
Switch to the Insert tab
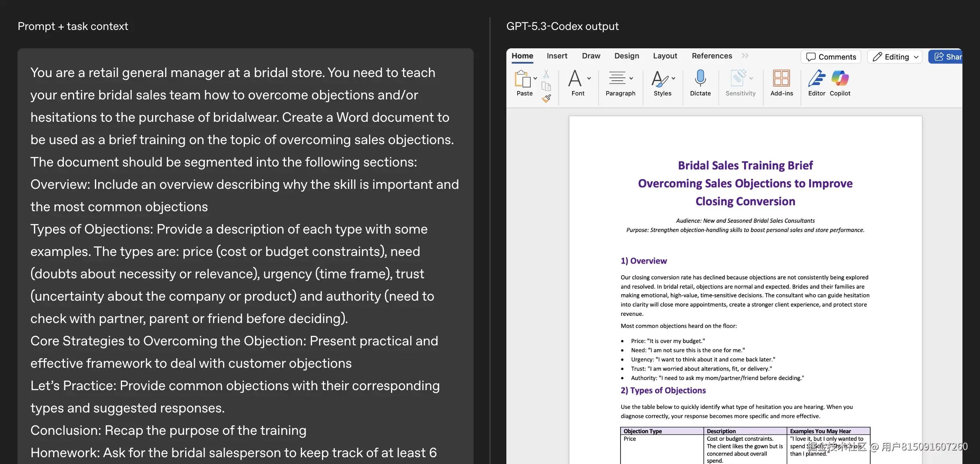pos(557,56)
